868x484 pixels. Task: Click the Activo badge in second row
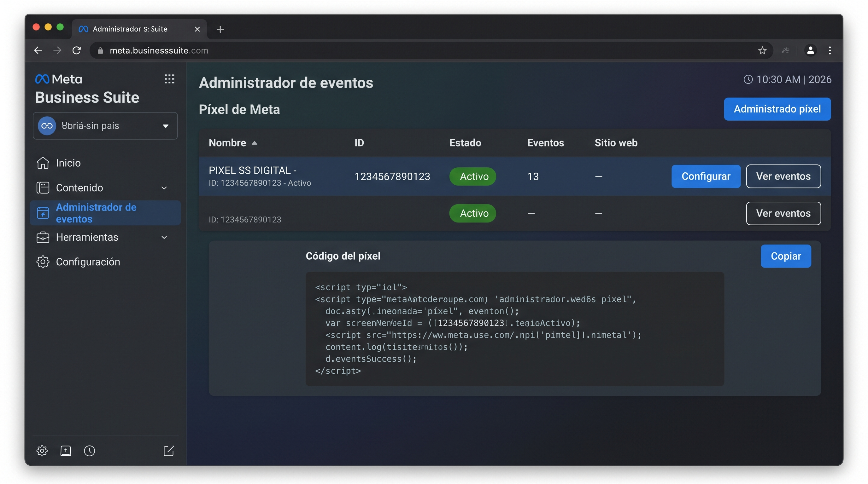(472, 213)
